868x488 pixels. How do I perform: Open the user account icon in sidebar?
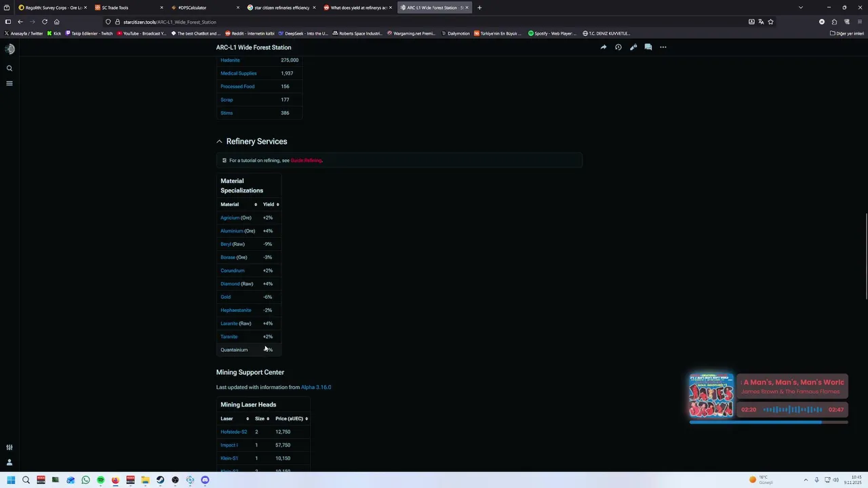(x=9, y=462)
